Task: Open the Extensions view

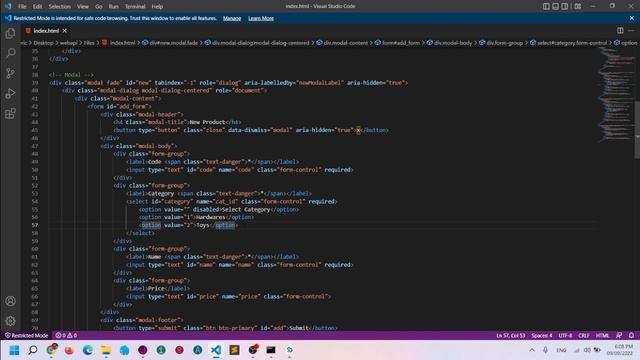Action: 11,113
